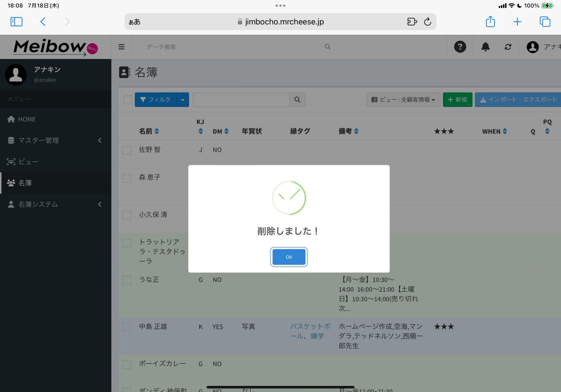Viewport: 561px width, 392px height.
Task: Open the user account avatar menu
Action: pos(532,47)
